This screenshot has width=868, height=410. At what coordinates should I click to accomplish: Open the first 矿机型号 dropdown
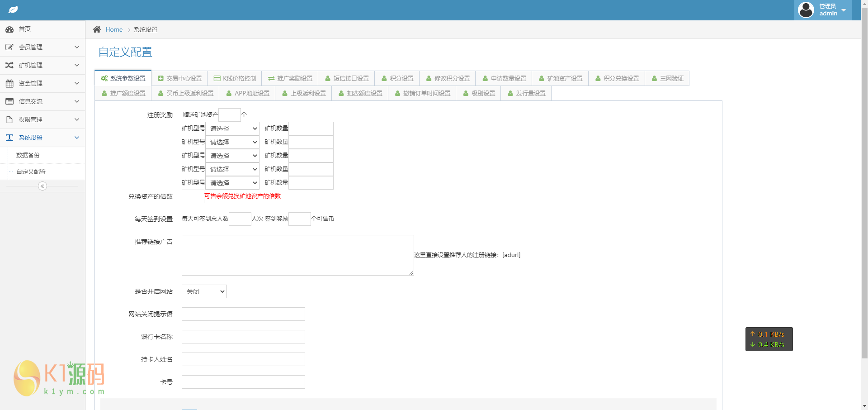coord(232,129)
